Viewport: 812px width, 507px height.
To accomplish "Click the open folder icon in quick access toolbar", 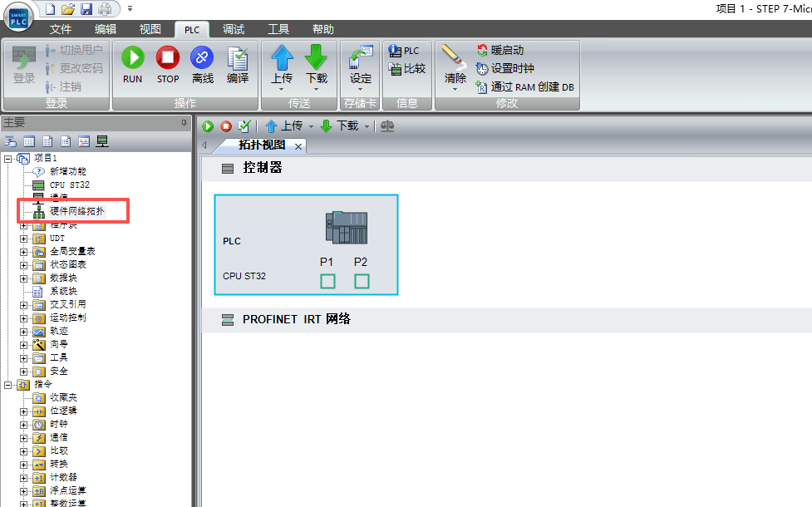I will click(x=68, y=9).
